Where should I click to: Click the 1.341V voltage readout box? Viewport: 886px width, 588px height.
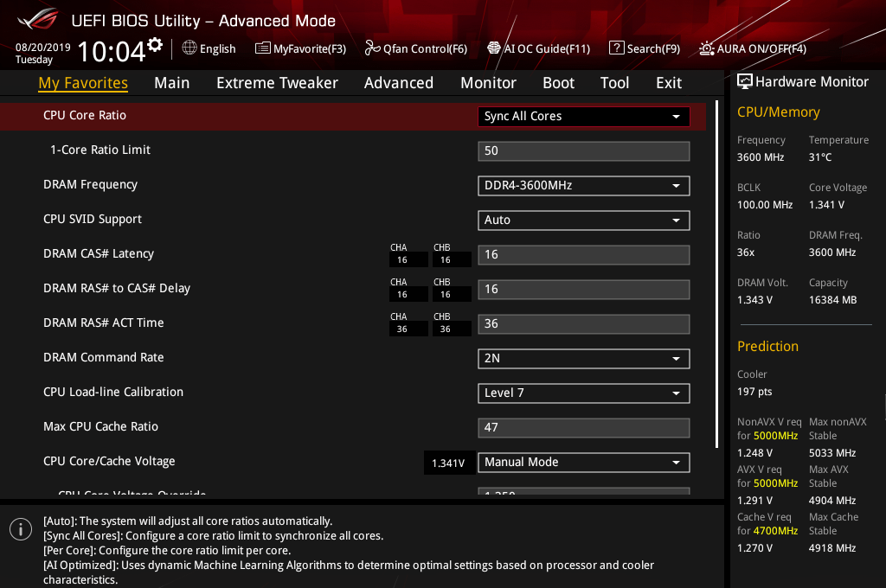click(x=448, y=463)
